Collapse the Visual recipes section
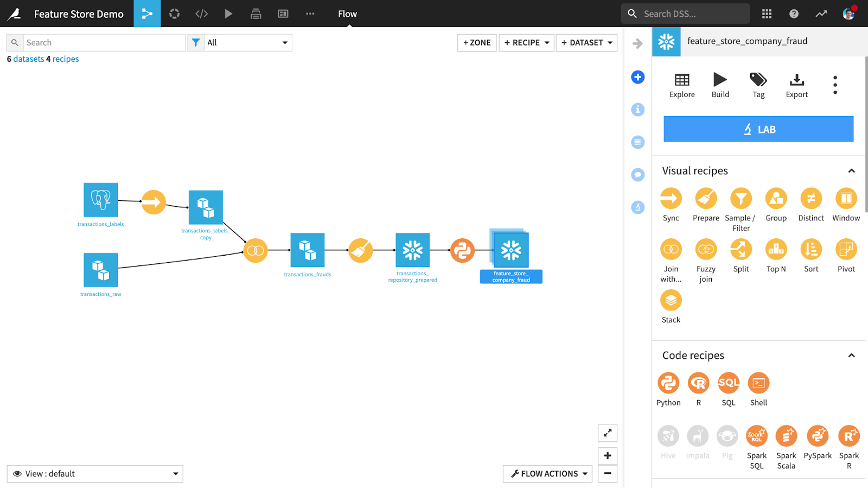Viewport: 868px width, 488px height. coord(851,171)
